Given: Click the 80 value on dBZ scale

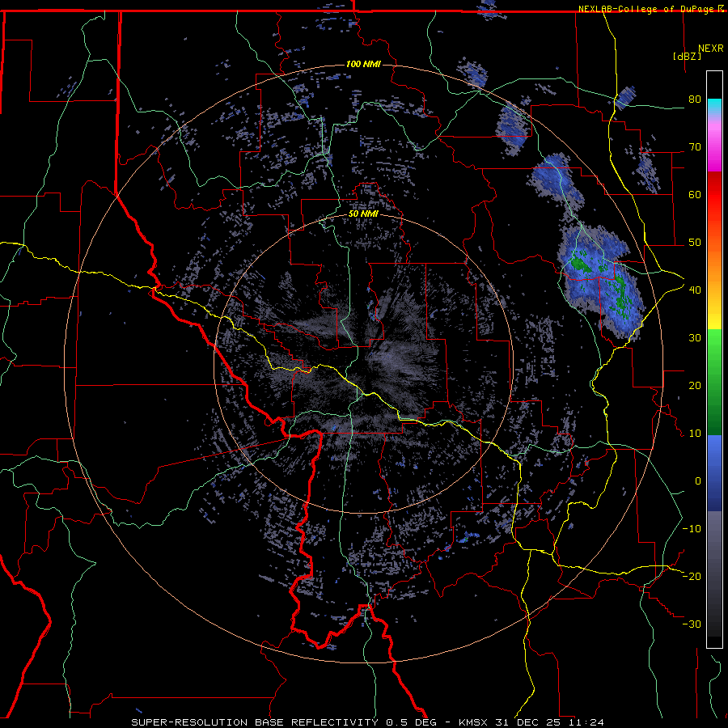Looking at the screenshot, I should click(695, 99).
